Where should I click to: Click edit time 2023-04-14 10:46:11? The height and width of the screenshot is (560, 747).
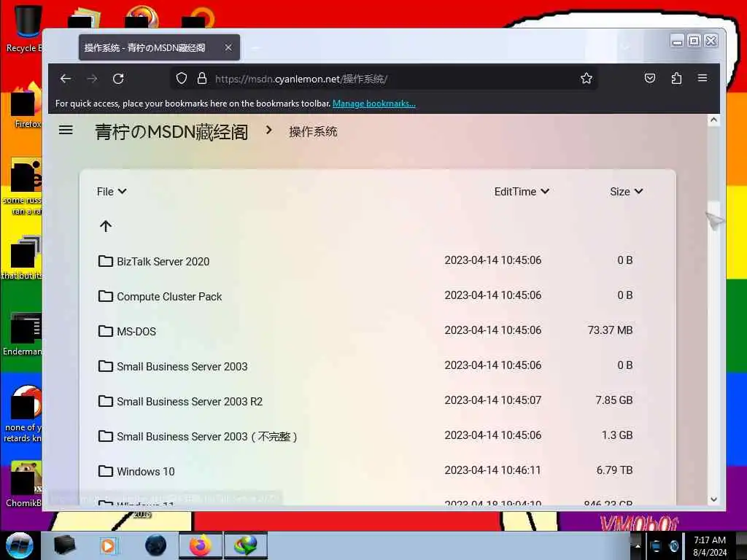coord(493,470)
